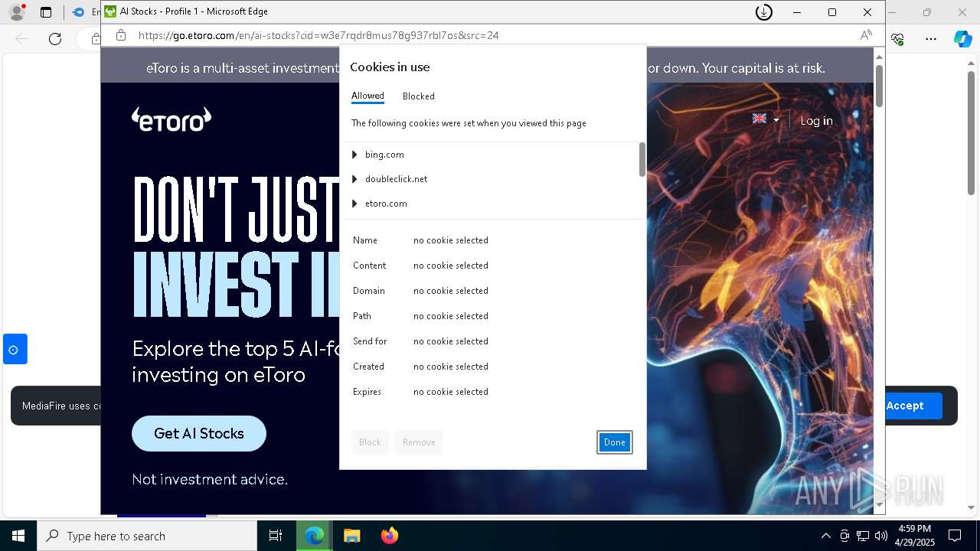Click the 'Not investment advice.' text
Screen dimensions: 980x551
(x=210, y=479)
